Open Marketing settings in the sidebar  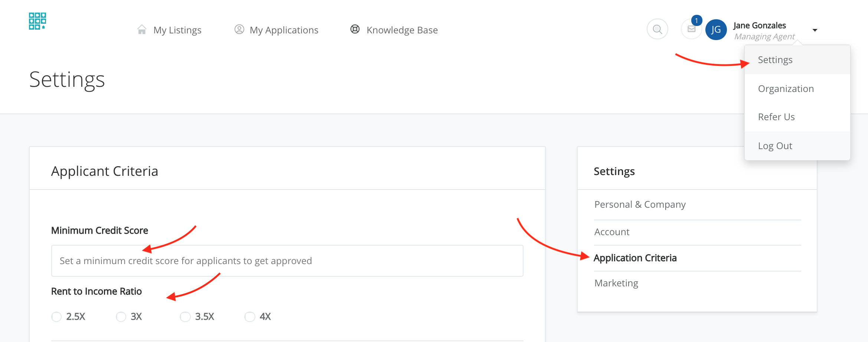[616, 283]
